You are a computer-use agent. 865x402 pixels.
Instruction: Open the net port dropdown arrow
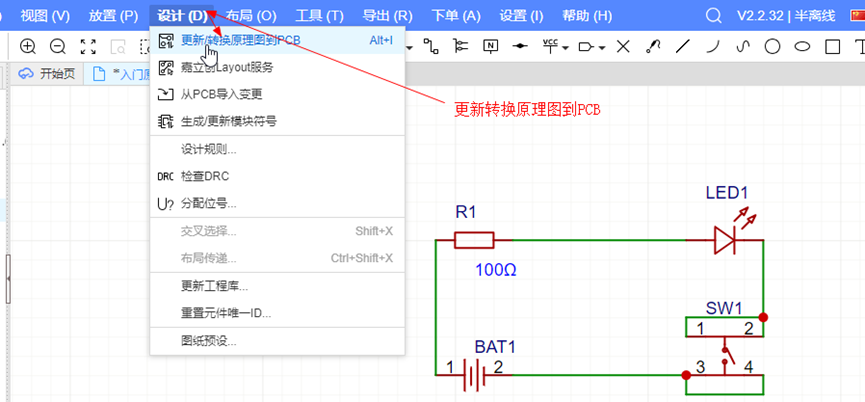point(602,49)
